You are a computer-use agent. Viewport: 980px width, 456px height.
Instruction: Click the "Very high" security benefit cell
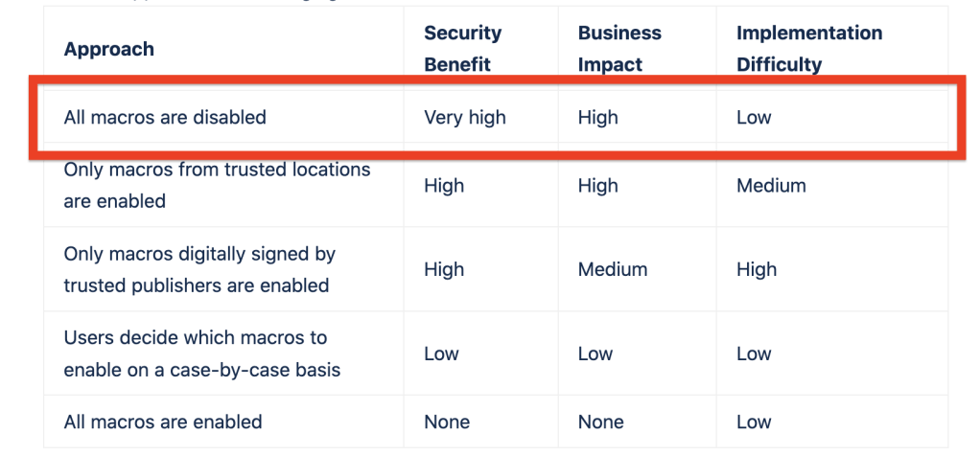[465, 118]
